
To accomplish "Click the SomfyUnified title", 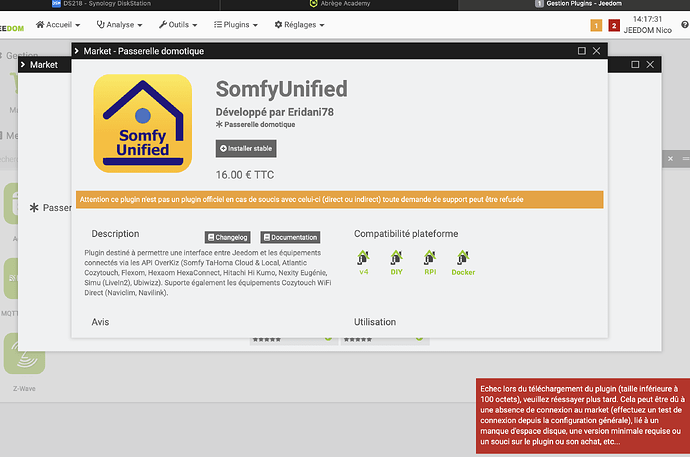I will point(281,89).
